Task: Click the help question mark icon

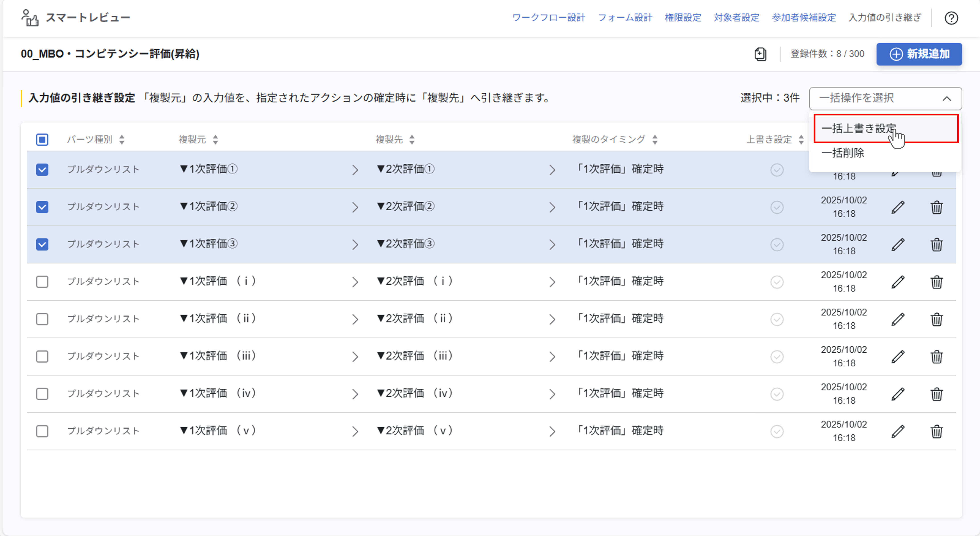Action: (951, 18)
